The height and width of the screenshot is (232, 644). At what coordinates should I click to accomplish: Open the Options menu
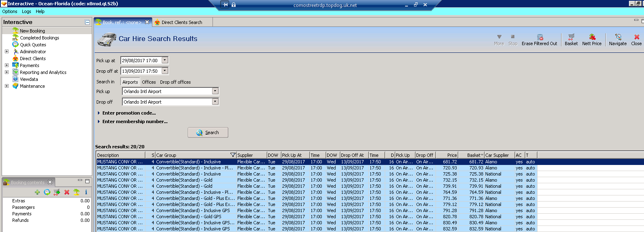10,11
